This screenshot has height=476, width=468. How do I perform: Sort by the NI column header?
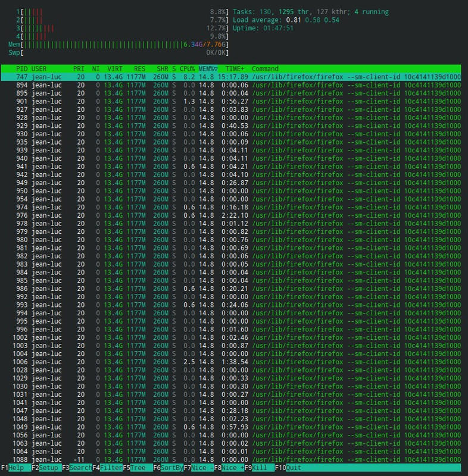(96, 69)
